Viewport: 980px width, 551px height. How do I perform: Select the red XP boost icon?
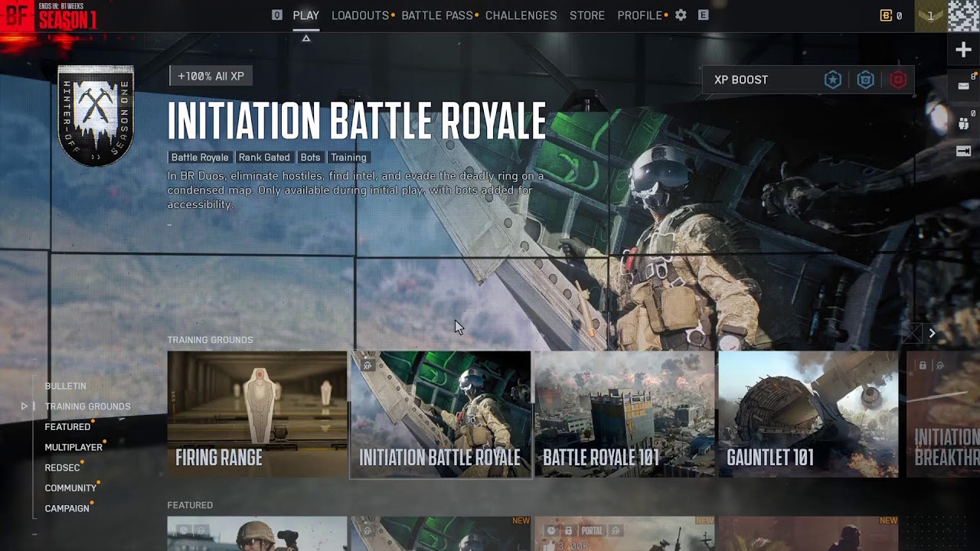[x=898, y=80]
